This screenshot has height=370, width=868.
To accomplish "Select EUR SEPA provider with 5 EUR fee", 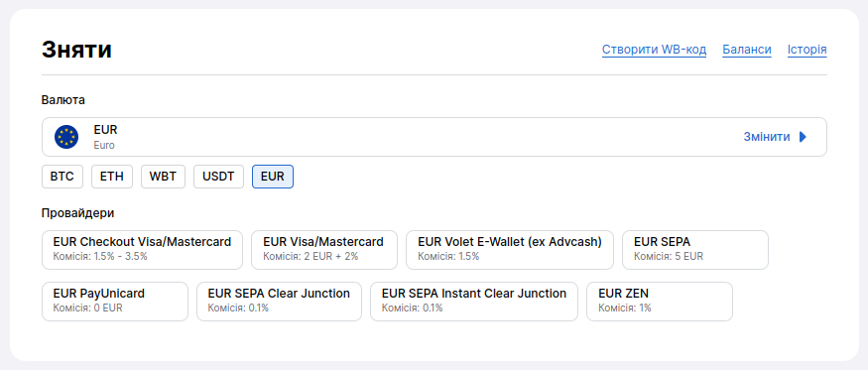I will [695, 250].
